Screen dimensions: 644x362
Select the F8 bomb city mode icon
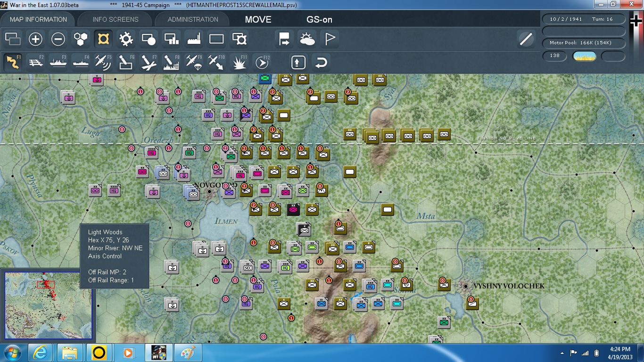point(171,62)
